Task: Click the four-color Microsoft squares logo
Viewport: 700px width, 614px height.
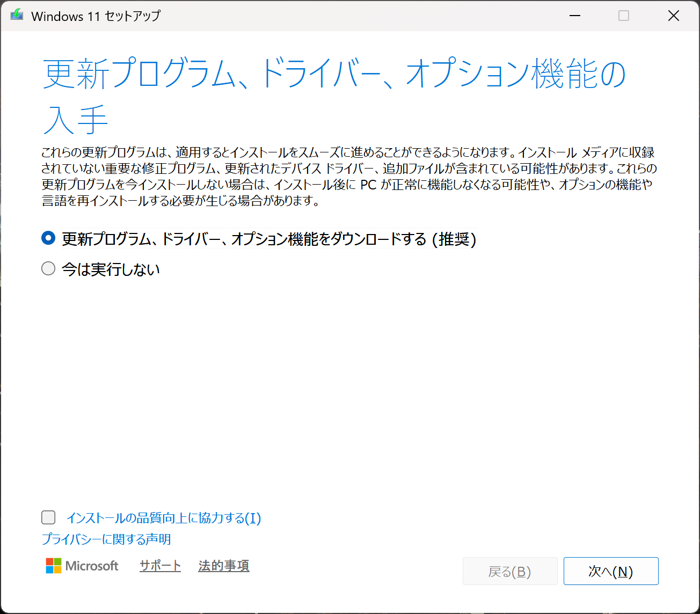Action: pyautogui.click(x=54, y=566)
